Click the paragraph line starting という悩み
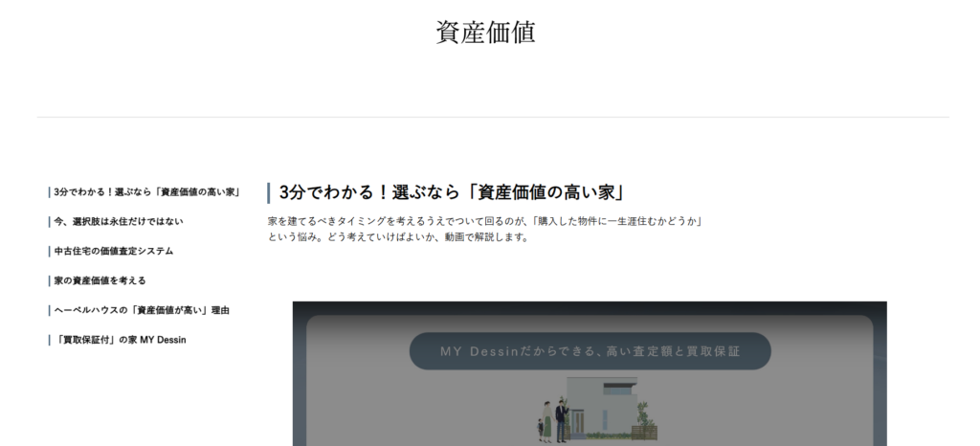The image size is (980, 446). (398, 237)
